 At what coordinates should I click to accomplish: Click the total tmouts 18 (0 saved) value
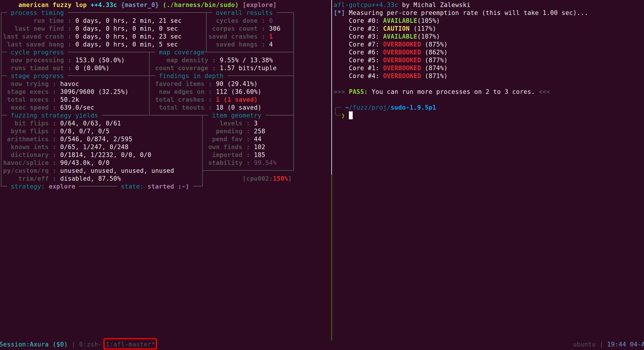point(238,107)
